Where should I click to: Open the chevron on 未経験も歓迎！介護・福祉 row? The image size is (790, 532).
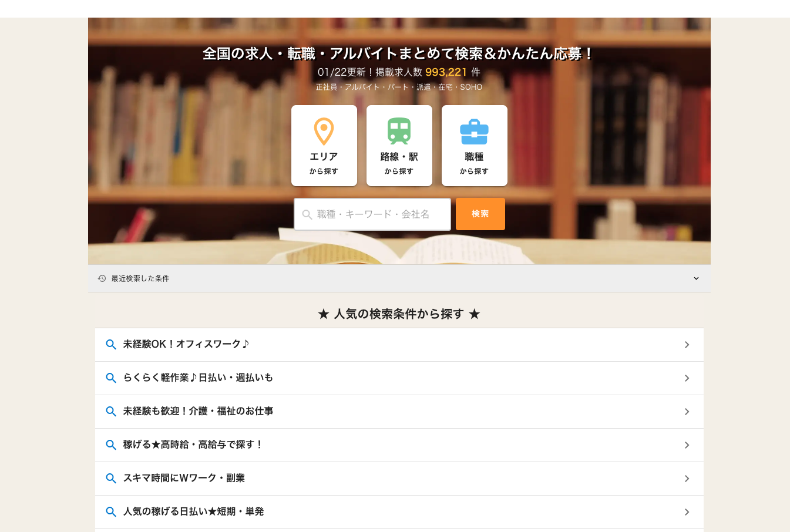click(x=687, y=412)
